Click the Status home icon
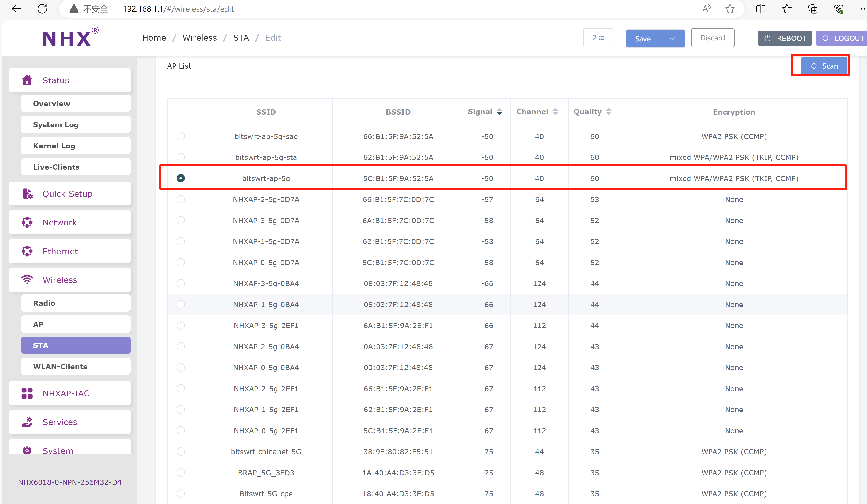Image resolution: width=867 pixels, height=504 pixels. [27, 80]
